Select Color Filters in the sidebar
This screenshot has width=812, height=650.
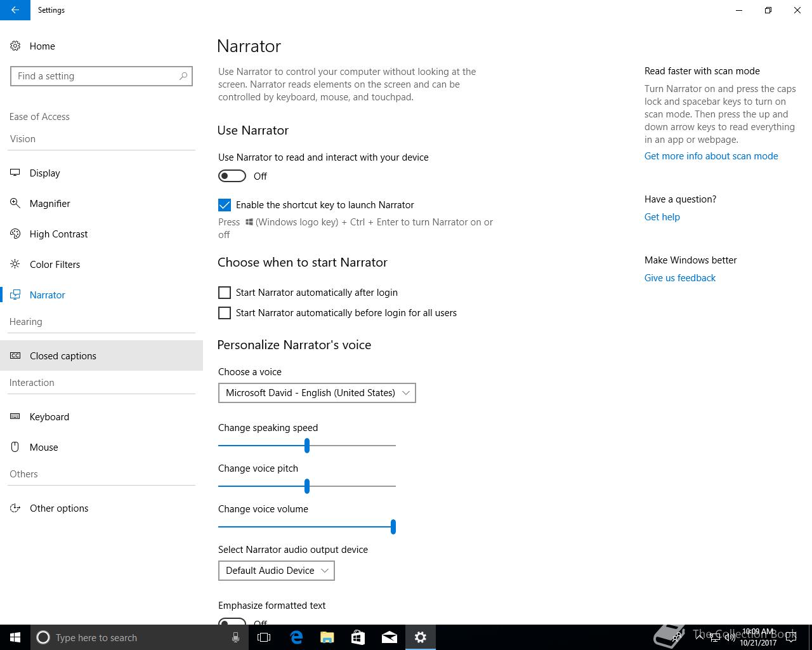[x=101, y=264]
